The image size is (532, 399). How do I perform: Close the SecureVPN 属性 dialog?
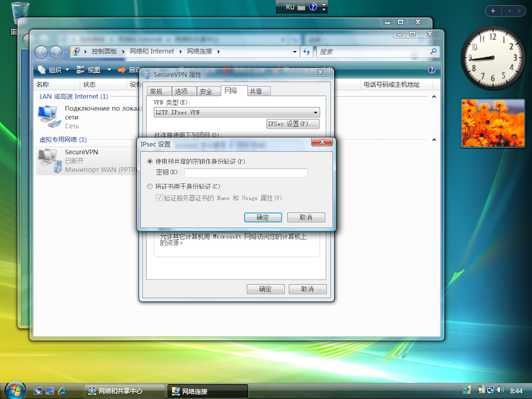click(x=320, y=72)
